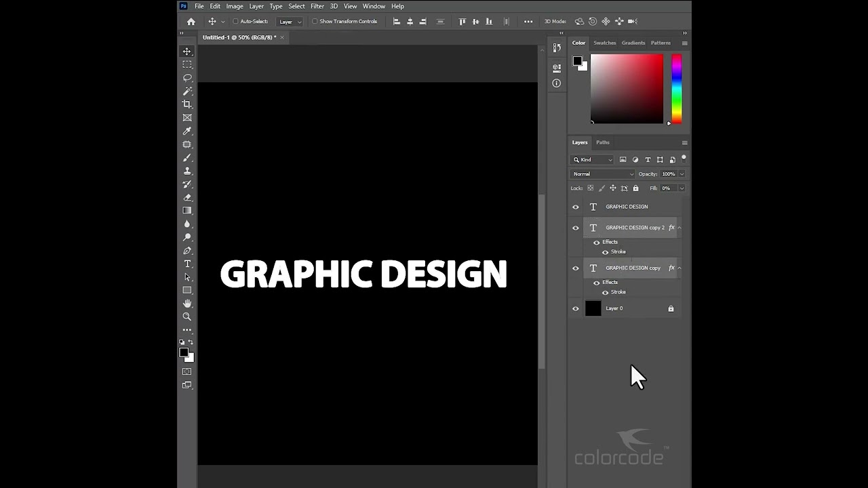
Task: Swap foreground and background colors
Action: tap(191, 342)
